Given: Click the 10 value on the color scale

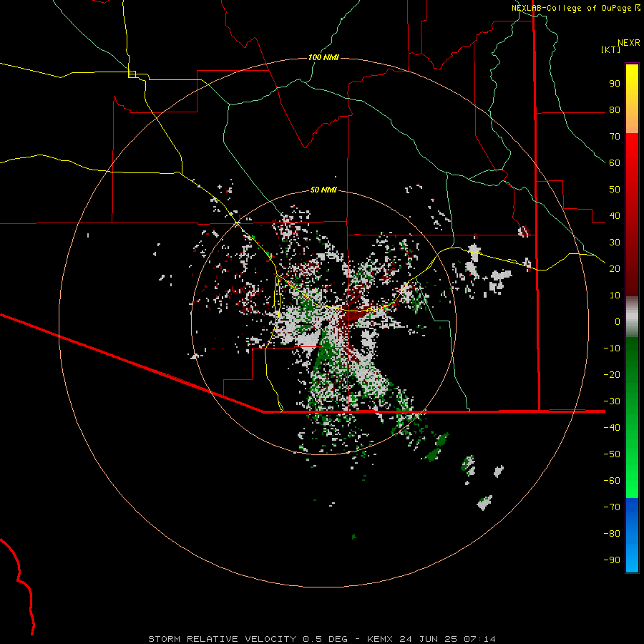Looking at the screenshot, I should pyautogui.click(x=615, y=296).
